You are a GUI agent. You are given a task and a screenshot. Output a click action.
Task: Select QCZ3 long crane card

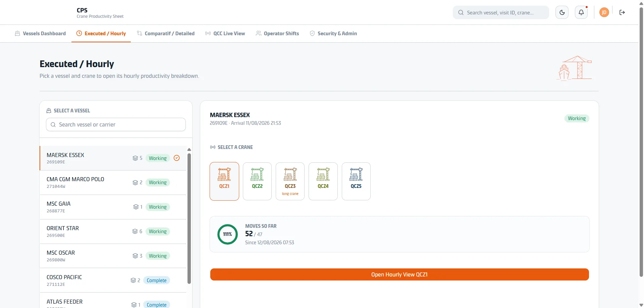(x=290, y=181)
